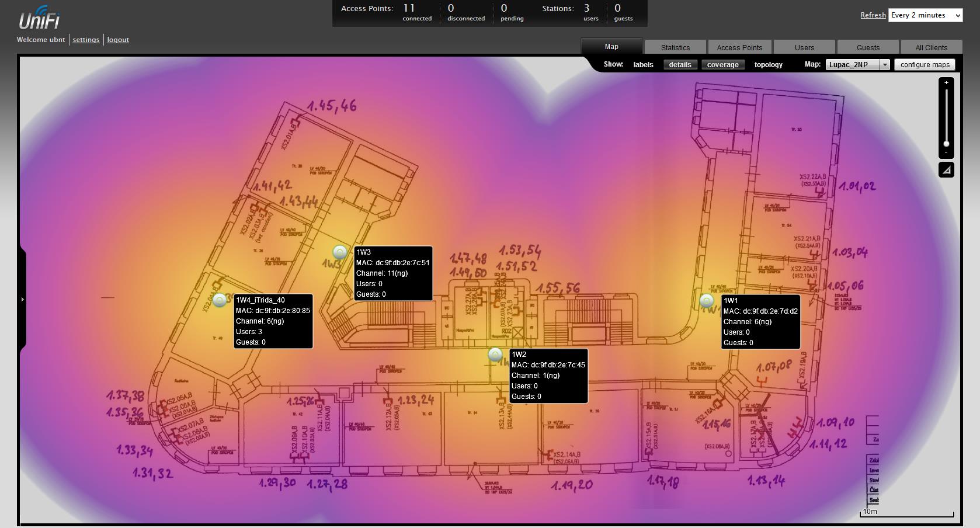Open the settings link
980x528 pixels.
(86, 40)
